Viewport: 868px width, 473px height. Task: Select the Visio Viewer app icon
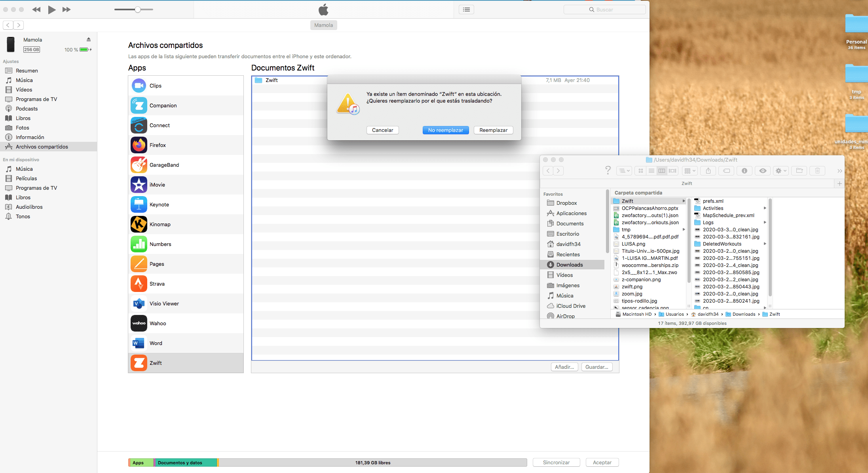[139, 303]
